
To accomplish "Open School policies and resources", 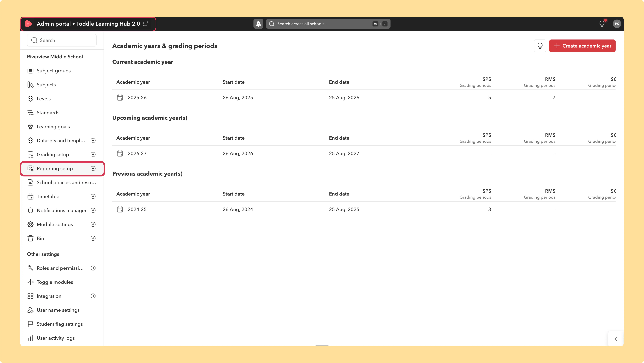I will click(x=62, y=183).
